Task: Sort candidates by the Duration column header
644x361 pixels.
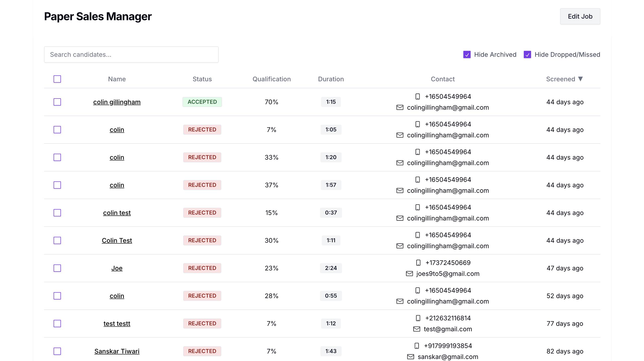Action: pyautogui.click(x=331, y=79)
